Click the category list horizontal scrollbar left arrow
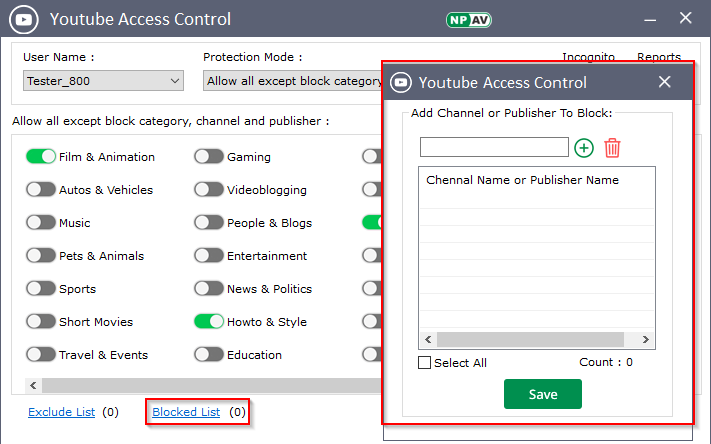The image size is (711, 444). tap(32, 385)
